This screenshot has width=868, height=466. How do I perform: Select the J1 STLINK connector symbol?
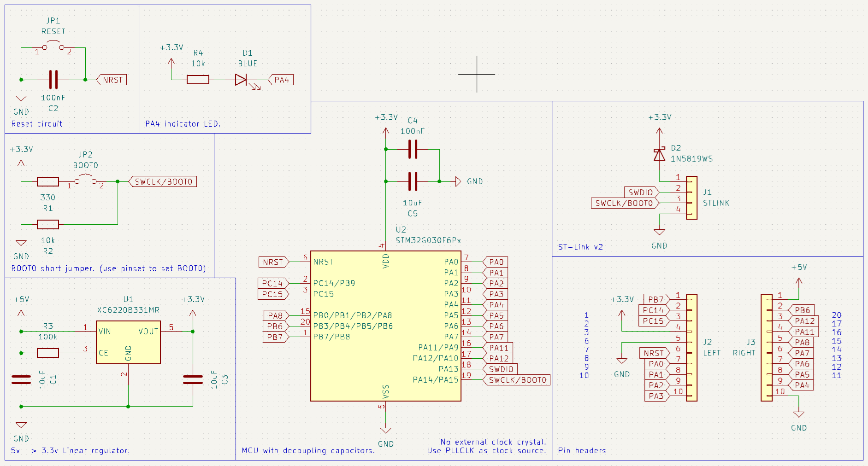[x=691, y=198]
